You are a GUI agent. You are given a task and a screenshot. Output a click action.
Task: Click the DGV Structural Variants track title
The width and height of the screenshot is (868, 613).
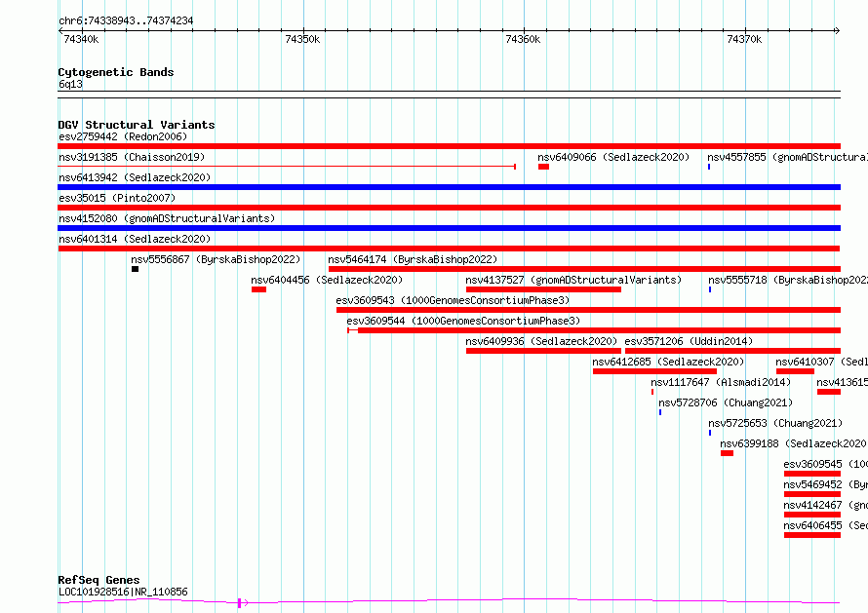(137, 125)
